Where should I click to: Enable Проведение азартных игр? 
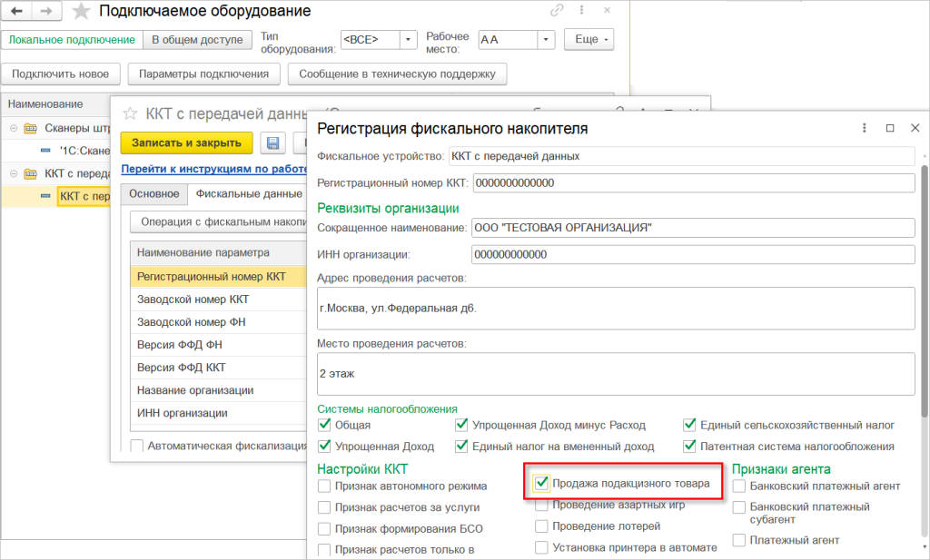coord(541,505)
